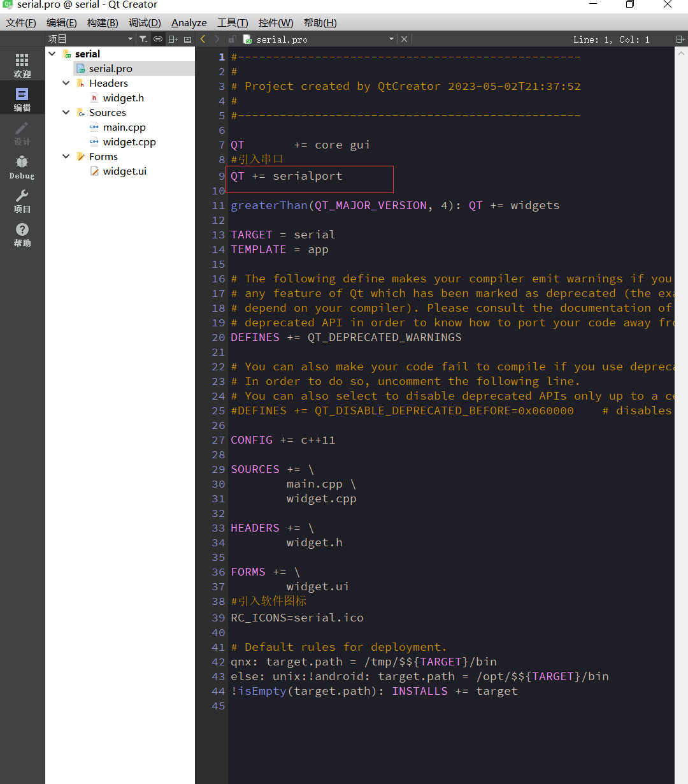Click the 'RC_ICONS=serial.ico' line
Image resolution: width=688 pixels, height=784 pixels.
coord(297,618)
